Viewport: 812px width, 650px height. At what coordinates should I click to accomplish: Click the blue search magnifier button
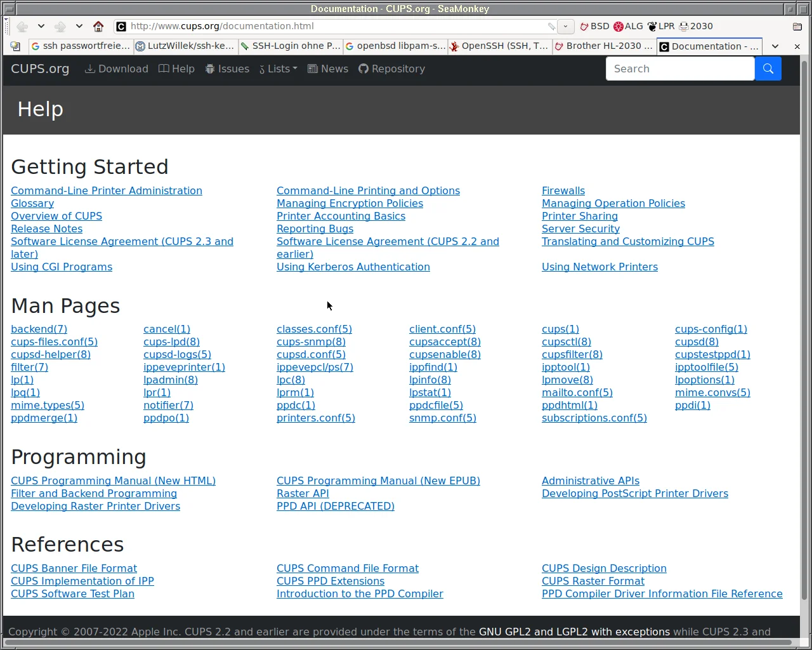click(768, 69)
